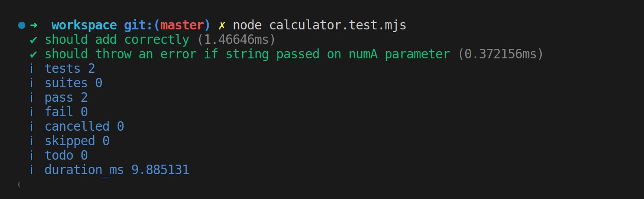This screenshot has width=644, height=199.
Task: Click the info icon beside 'duration_ms'
Action: pyautogui.click(x=32, y=170)
